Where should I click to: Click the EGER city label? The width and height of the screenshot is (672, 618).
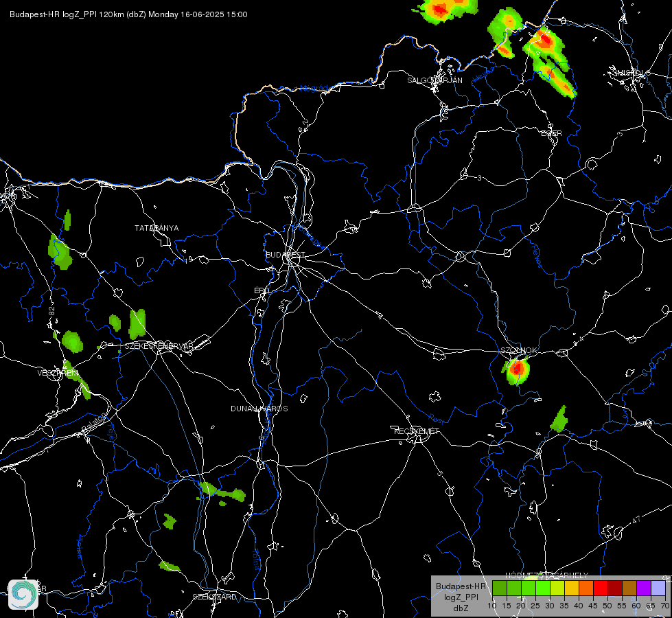[551, 133]
